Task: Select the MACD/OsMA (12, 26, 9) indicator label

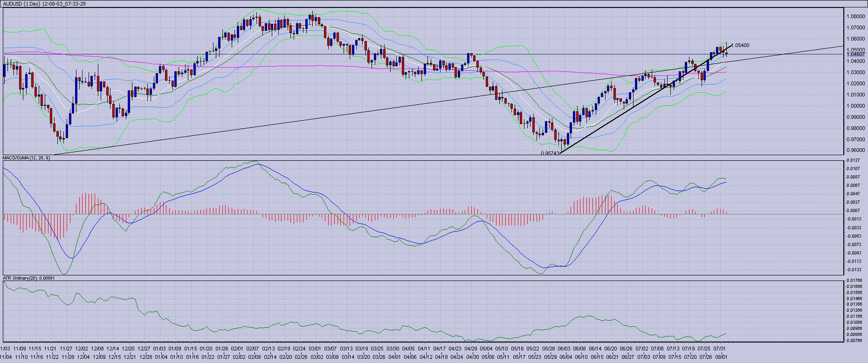Action: [x=27, y=158]
